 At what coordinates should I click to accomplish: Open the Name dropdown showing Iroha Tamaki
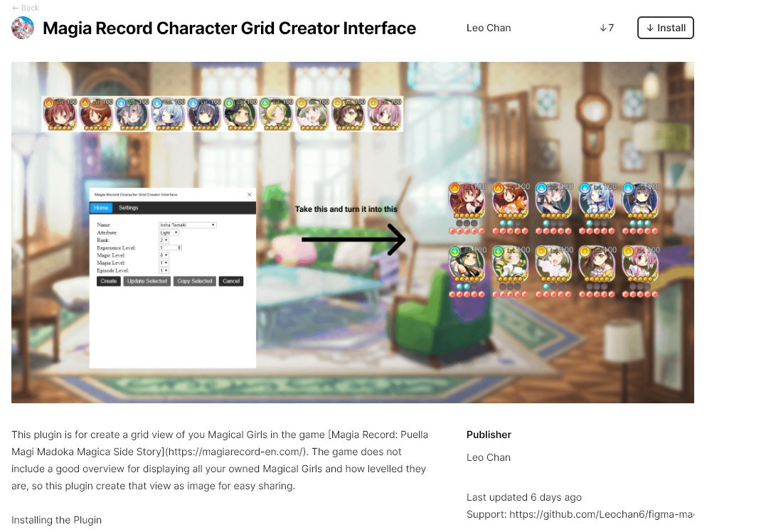click(187, 225)
